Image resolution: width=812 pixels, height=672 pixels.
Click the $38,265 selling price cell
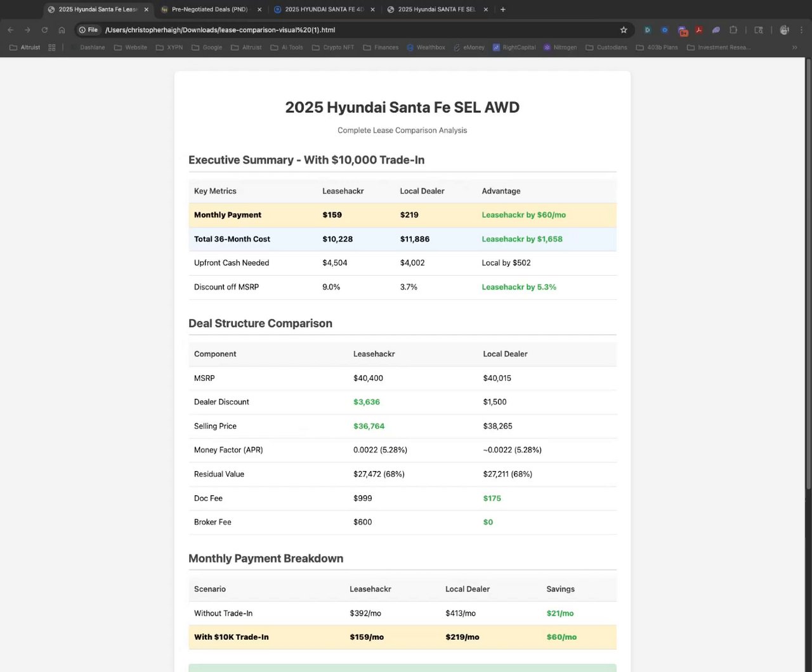(x=497, y=426)
